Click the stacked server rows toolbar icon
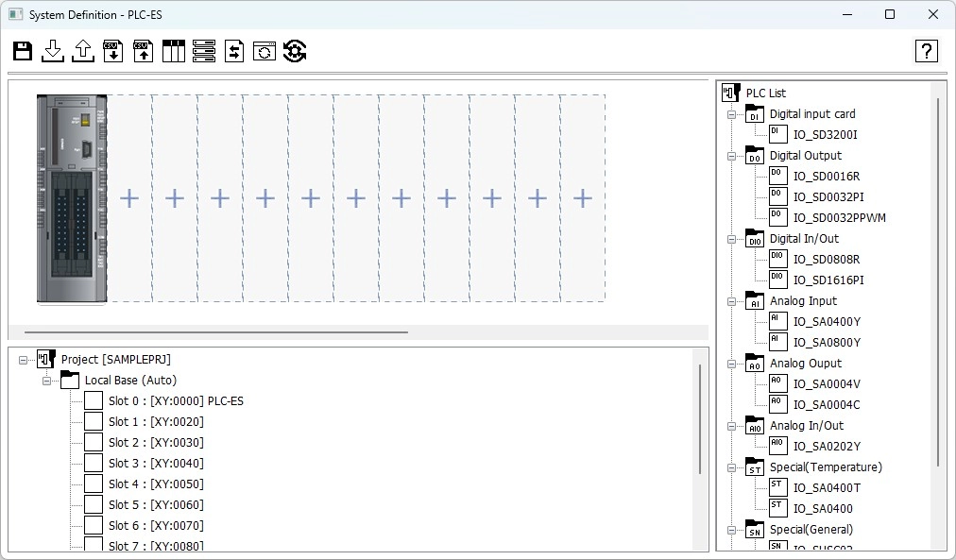The image size is (956, 560). click(204, 51)
